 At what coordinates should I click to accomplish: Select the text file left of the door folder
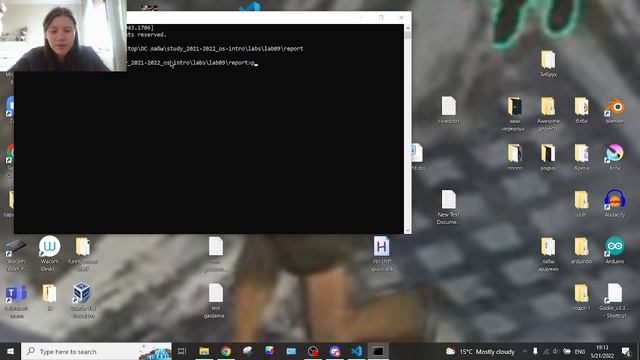tap(449, 111)
